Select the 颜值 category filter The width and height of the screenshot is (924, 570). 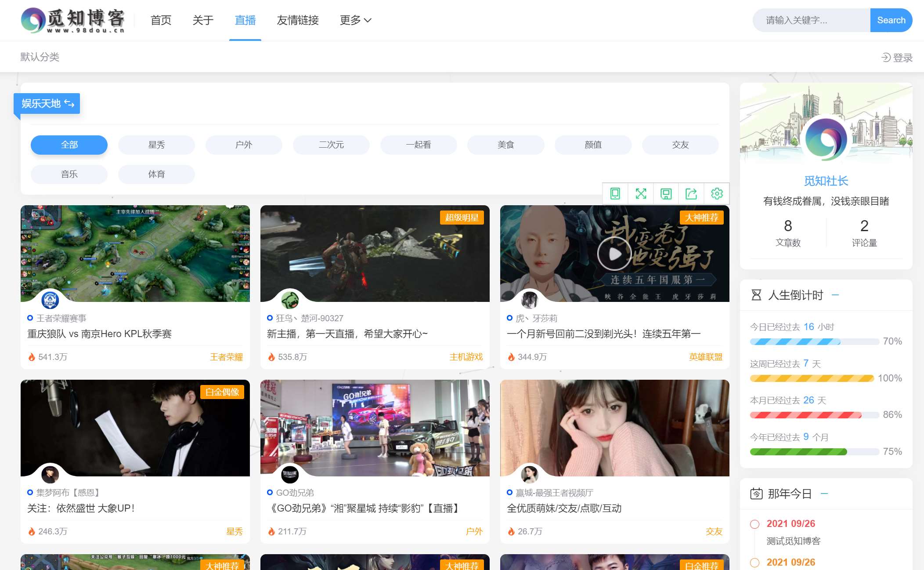[x=593, y=145]
